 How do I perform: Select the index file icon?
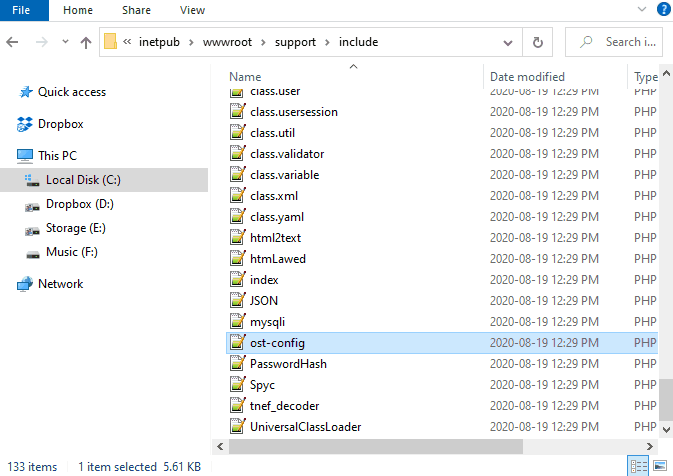(x=237, y=280)
